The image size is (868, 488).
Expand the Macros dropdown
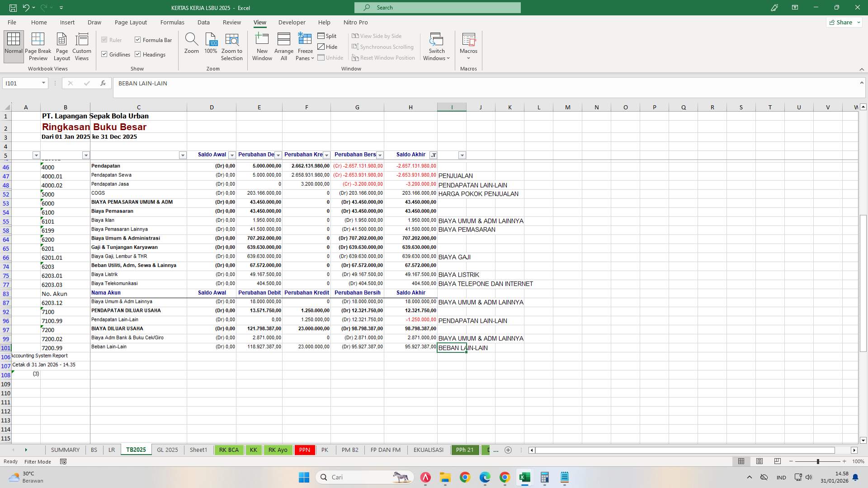[469, 57]
